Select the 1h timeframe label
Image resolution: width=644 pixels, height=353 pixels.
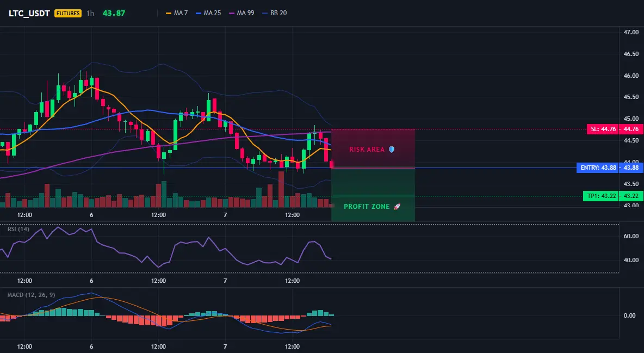90,13
